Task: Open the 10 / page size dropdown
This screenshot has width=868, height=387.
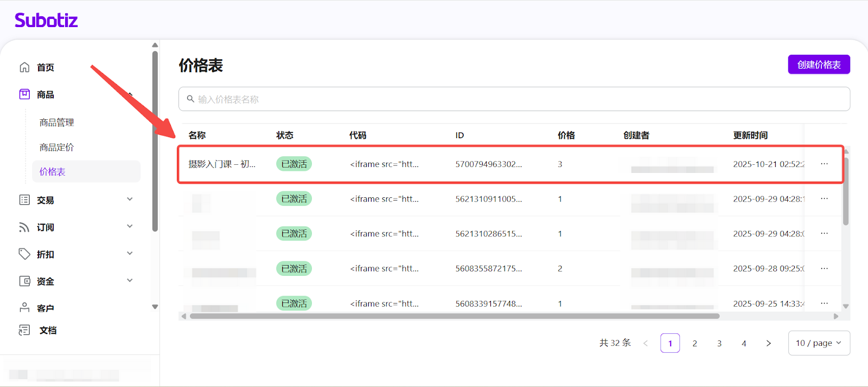Action: pyautogui.click(x=819, y=343)
